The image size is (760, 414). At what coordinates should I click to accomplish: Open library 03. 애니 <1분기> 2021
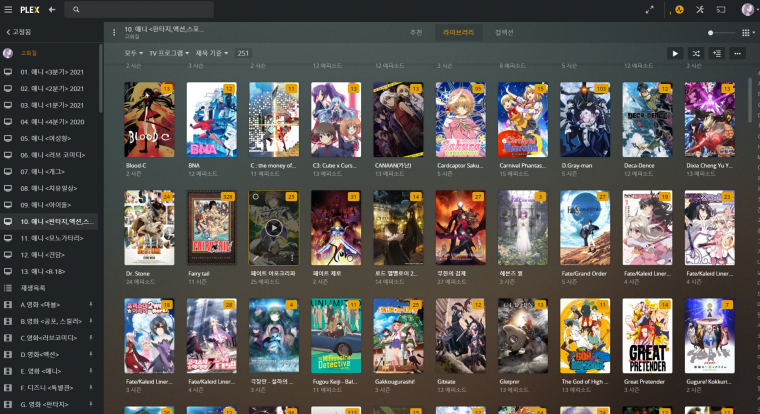click(48, 105)
